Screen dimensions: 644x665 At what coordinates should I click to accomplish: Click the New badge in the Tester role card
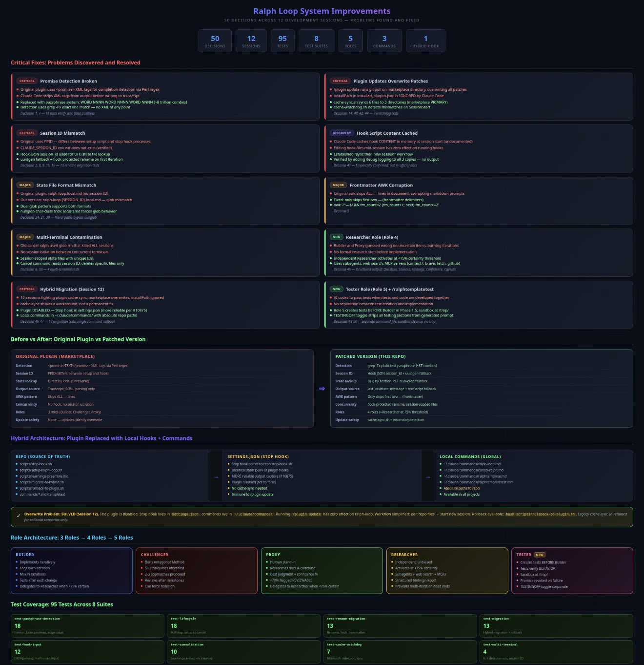[x=539, y=555]
